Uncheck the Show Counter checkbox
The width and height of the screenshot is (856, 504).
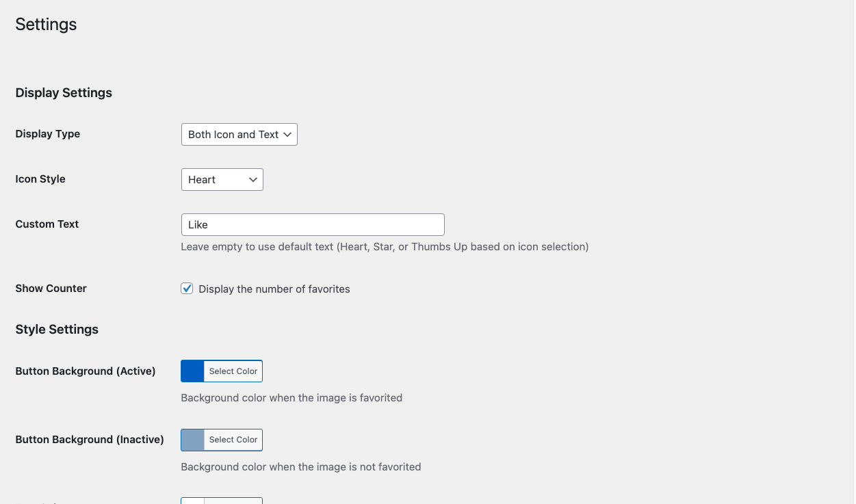187,289
